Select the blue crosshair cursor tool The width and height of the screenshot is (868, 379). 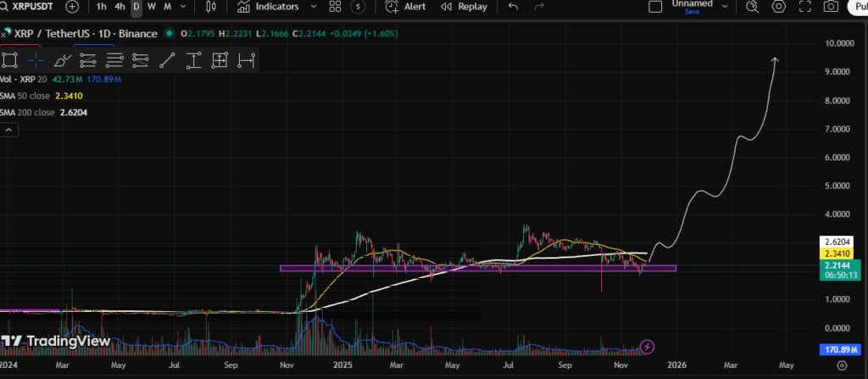click(x=36, y=60)
